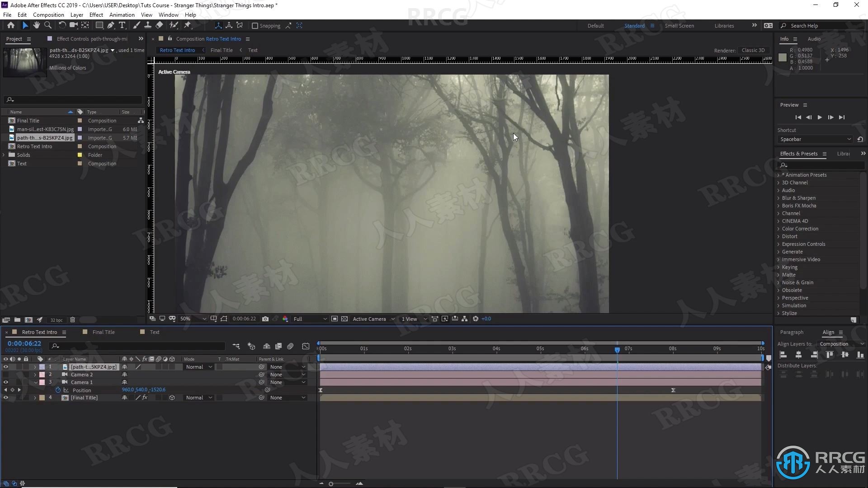The image size is (868, 488).
Task: Hide the path-t...5KPZ4.jpg layer eye
Action: [5, 367]
